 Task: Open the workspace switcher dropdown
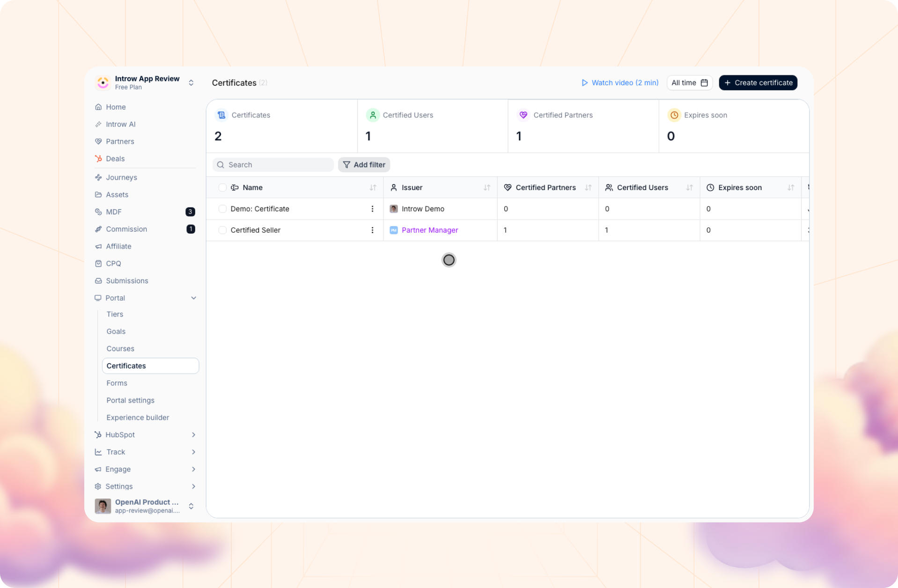(x=191, y=83)
